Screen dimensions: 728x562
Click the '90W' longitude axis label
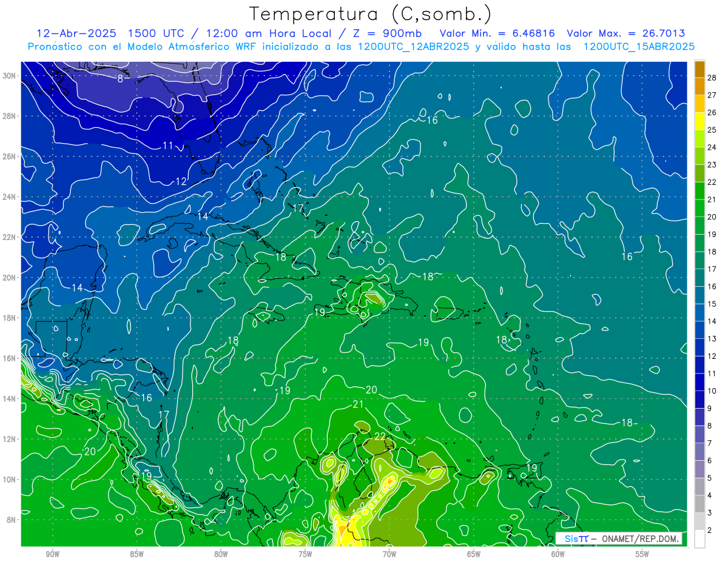tap(52, 554)
